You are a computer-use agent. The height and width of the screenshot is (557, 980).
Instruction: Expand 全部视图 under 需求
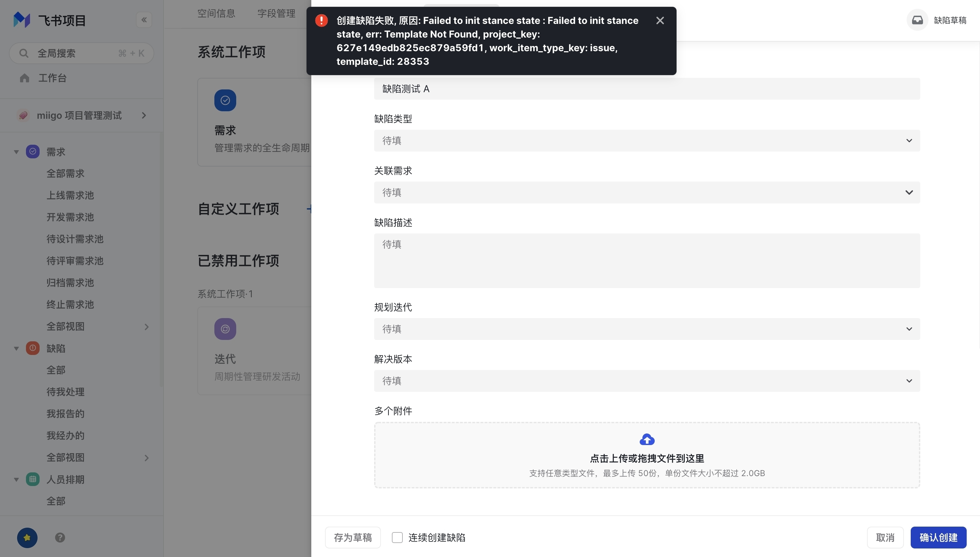(x=146, y=327)
